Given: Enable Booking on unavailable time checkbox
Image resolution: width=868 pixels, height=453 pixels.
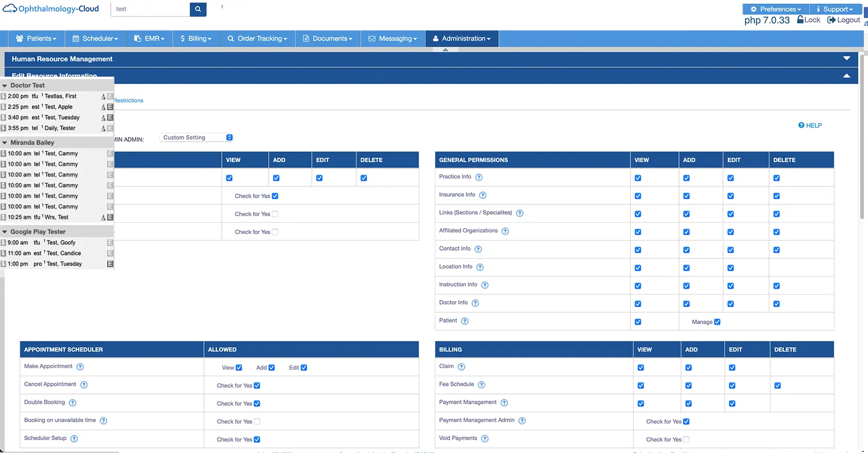Looking at the screenshot, I should click(257, 421).
